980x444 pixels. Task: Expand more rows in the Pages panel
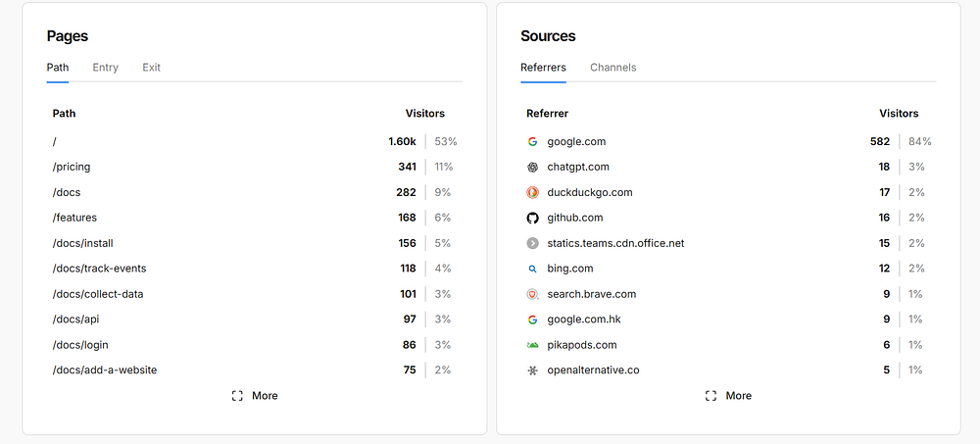point(255,396)
